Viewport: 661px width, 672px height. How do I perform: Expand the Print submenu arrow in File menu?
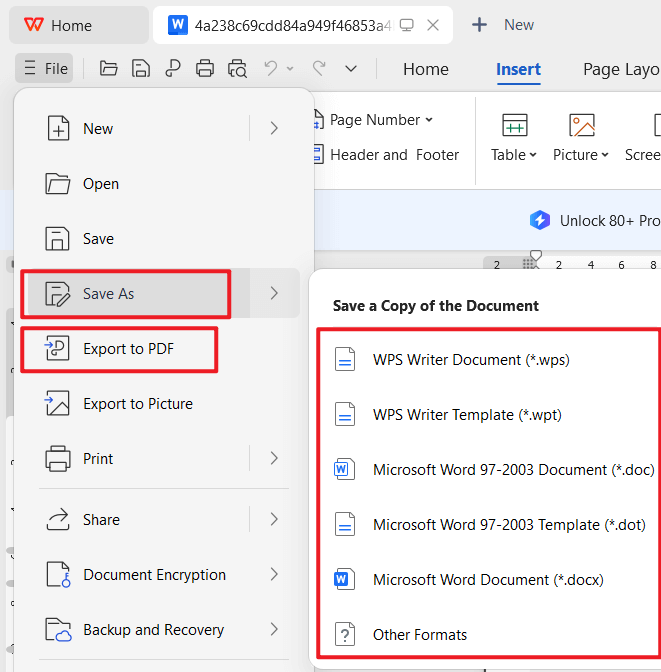point(274,459)
